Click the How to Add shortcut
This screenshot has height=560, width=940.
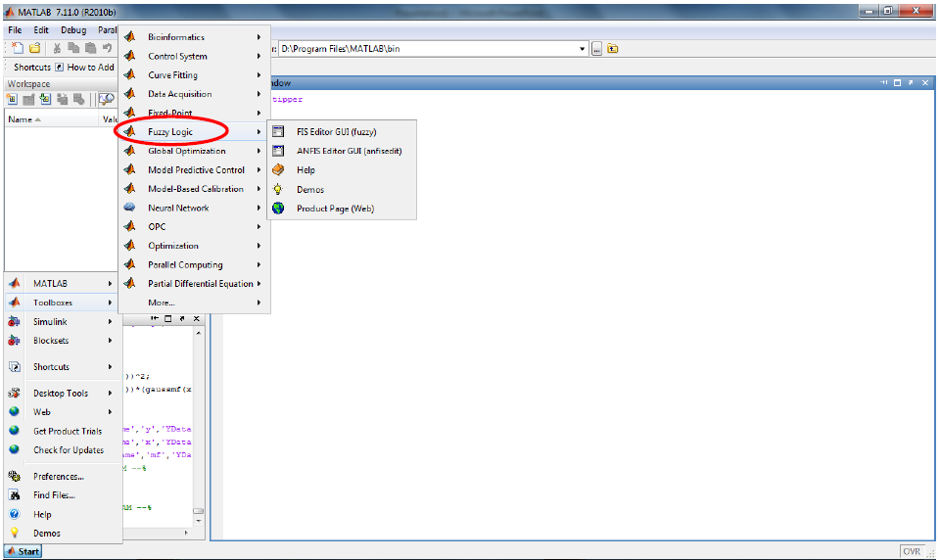(x=84, y=68)
